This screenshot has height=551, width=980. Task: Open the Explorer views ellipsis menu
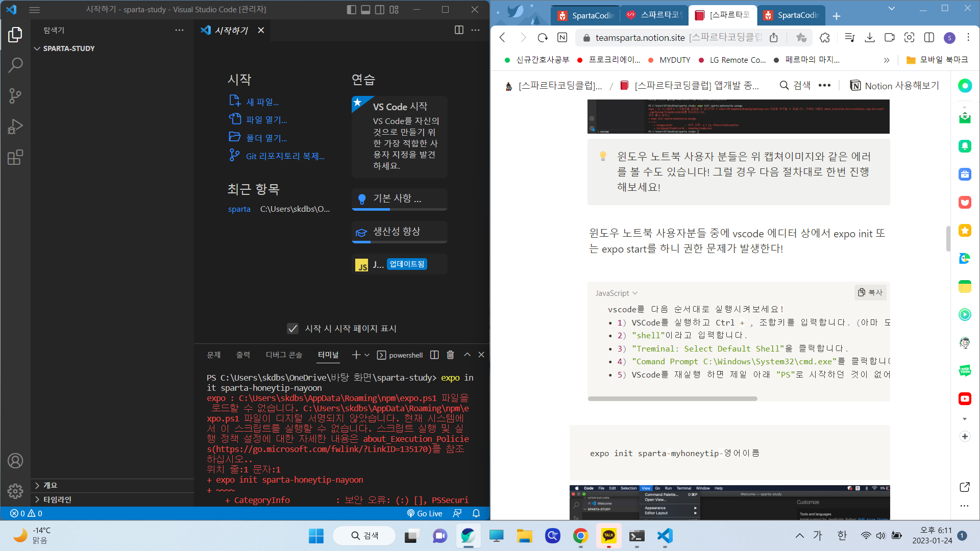(179, 30)
